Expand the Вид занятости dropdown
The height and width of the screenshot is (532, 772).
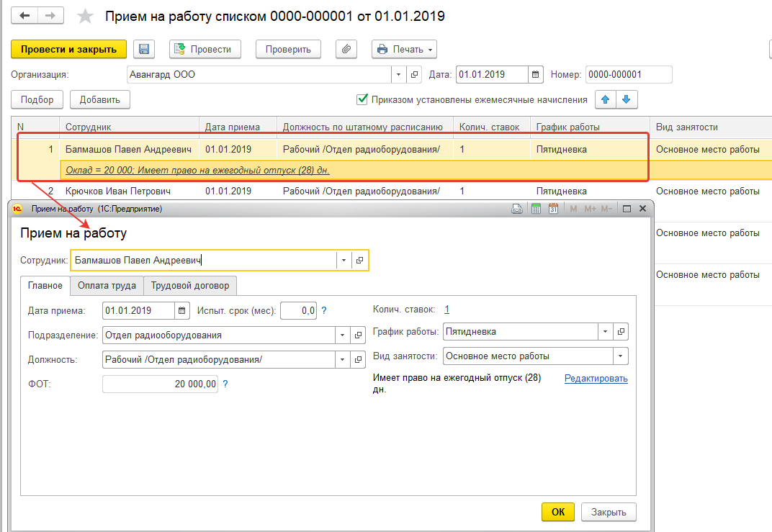tap(620, 356)
